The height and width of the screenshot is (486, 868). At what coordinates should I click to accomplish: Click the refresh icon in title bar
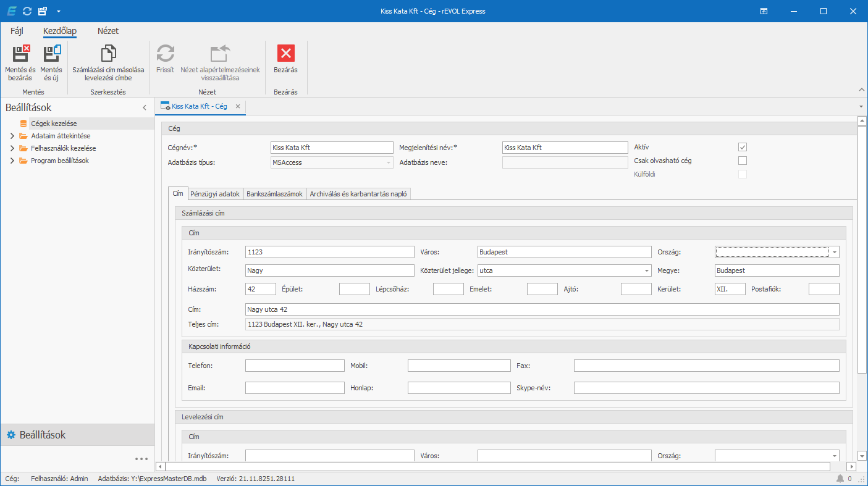[x=27, y=11]
